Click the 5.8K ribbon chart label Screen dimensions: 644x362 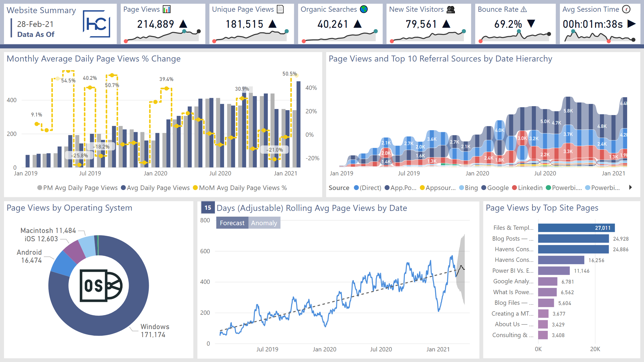pyautogui.click(x=568, y=111)
